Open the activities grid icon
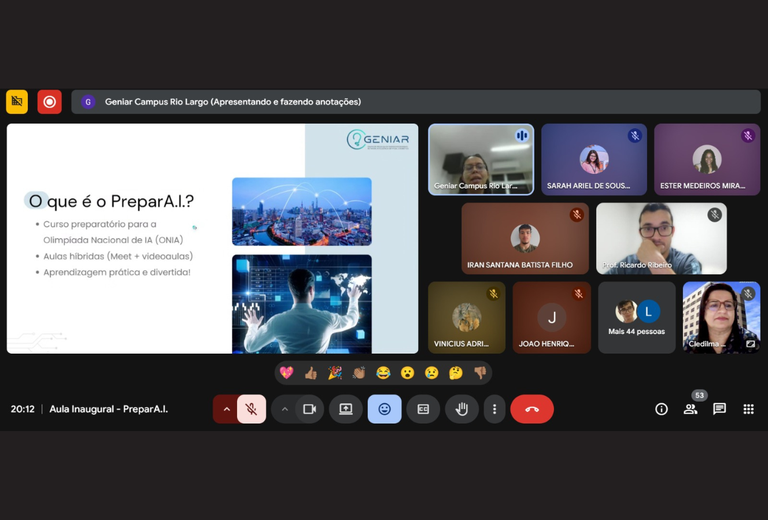 click(x=748, y=409)
